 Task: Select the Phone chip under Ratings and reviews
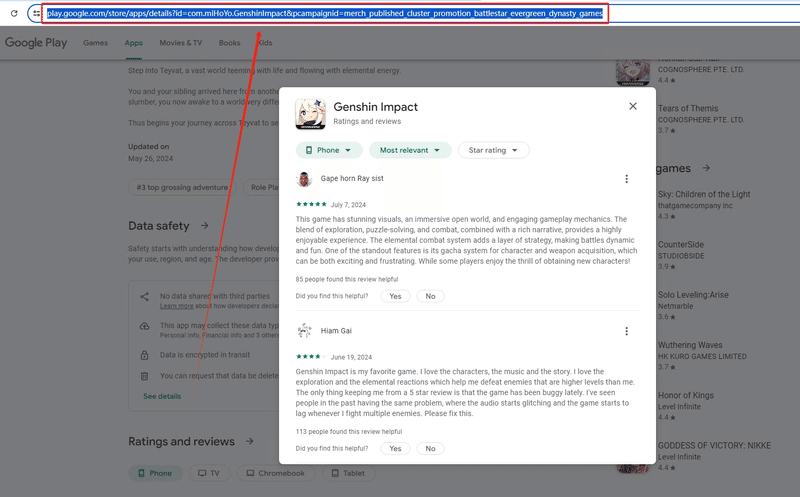pyautogui.click(x=155, y=474)
